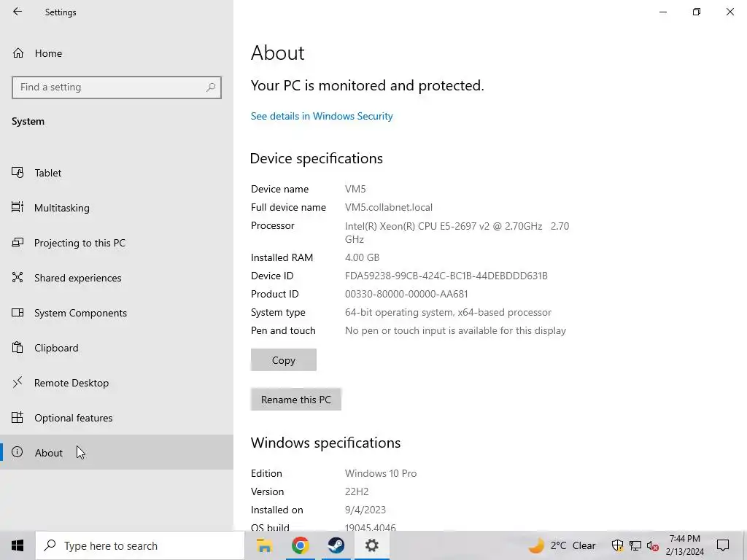Click the System Components icon

tap(18, 312)
